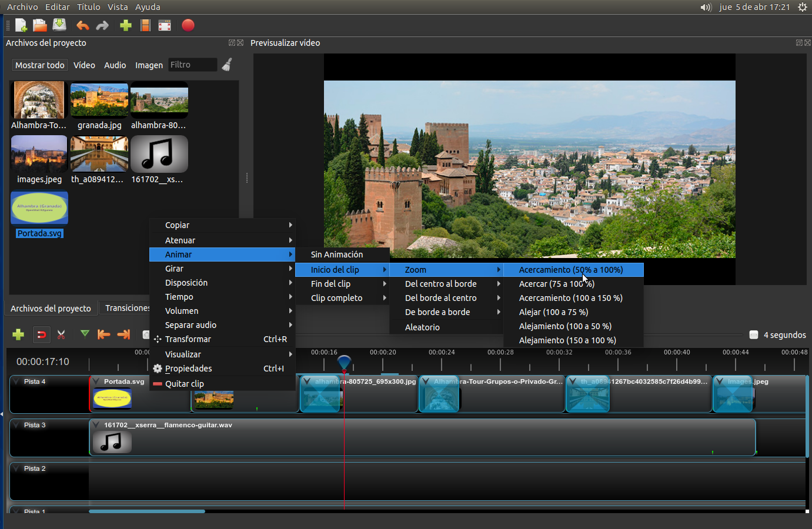Open Fin del clip submenu
812x529 pixels.
342,284
